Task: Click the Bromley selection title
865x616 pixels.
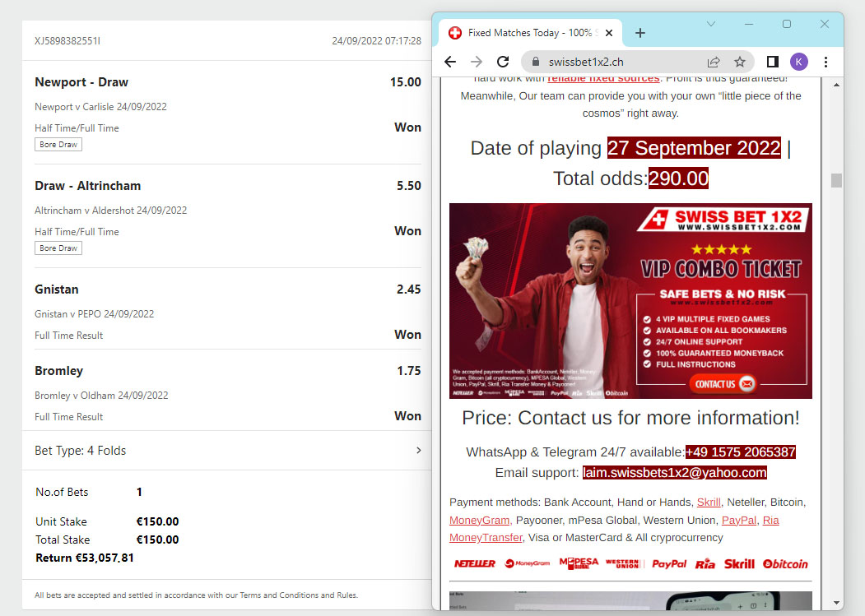Action: 59,371
